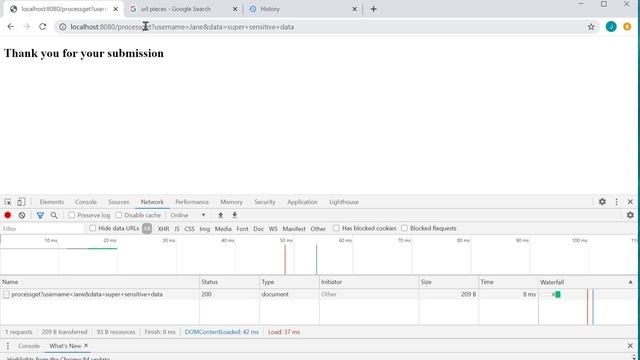Export HAR file with download arrow
Viewport: 640px width, 360px height.
[x=235, y=215]
